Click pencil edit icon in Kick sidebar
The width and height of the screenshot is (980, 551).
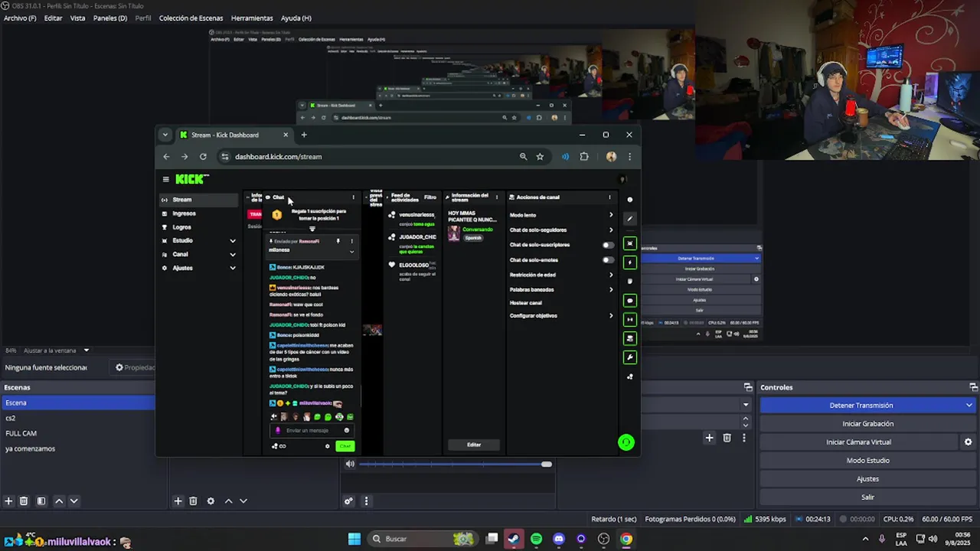630,219
